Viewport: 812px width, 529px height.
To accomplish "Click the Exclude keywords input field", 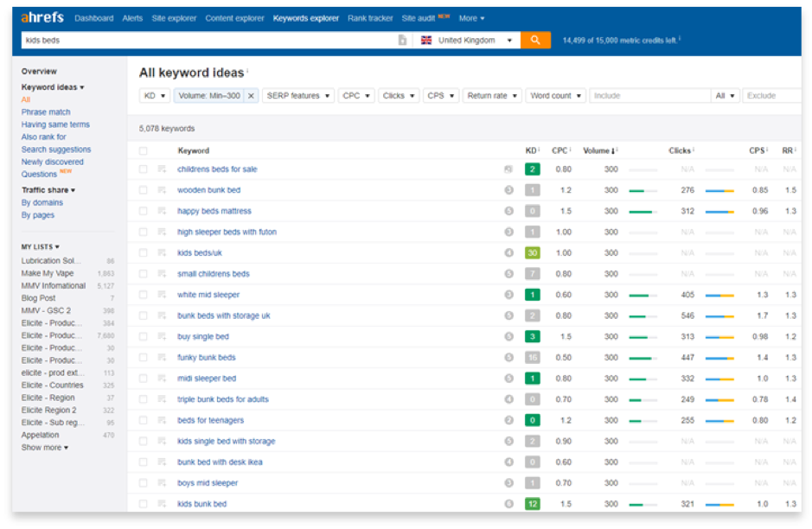I will click(x=771, y=96).
